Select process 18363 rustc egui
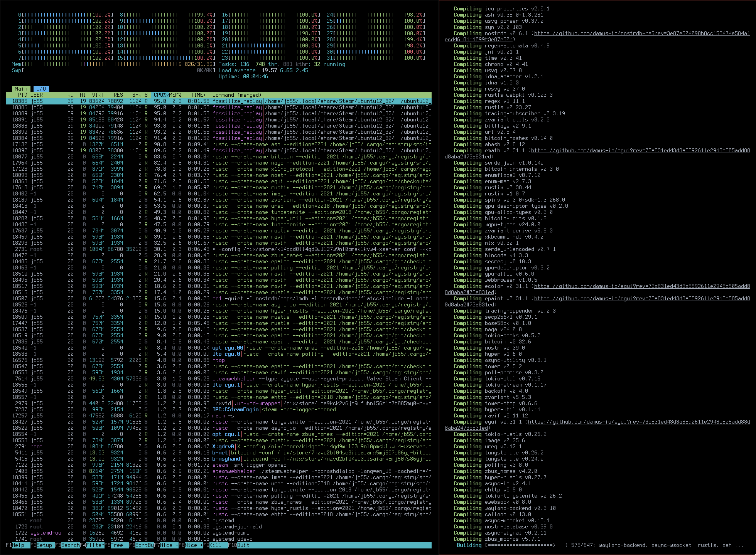Screen dimensions: 756x555 click(219, 181)
